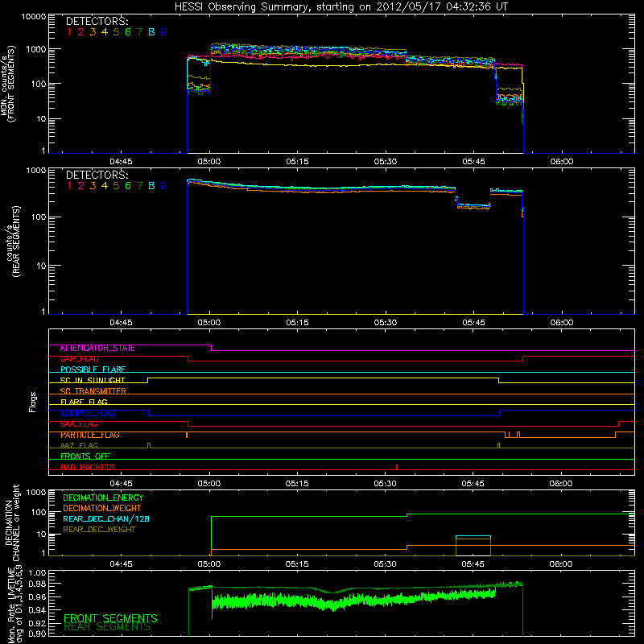Select cyan detector 8 in rear segments legend
The height and width of the screenshot is (644, 644).
click(x=151, y=186)
